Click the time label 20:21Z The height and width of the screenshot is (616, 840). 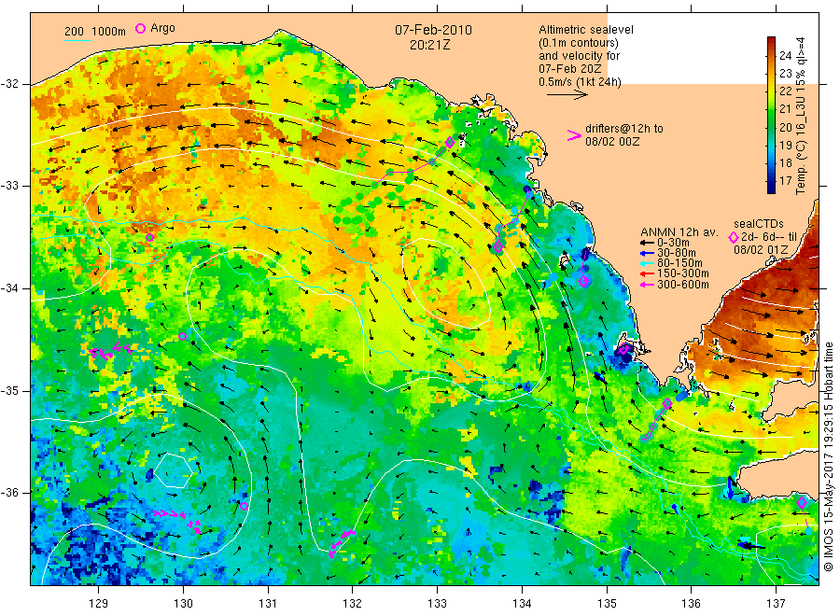[429, 46]
